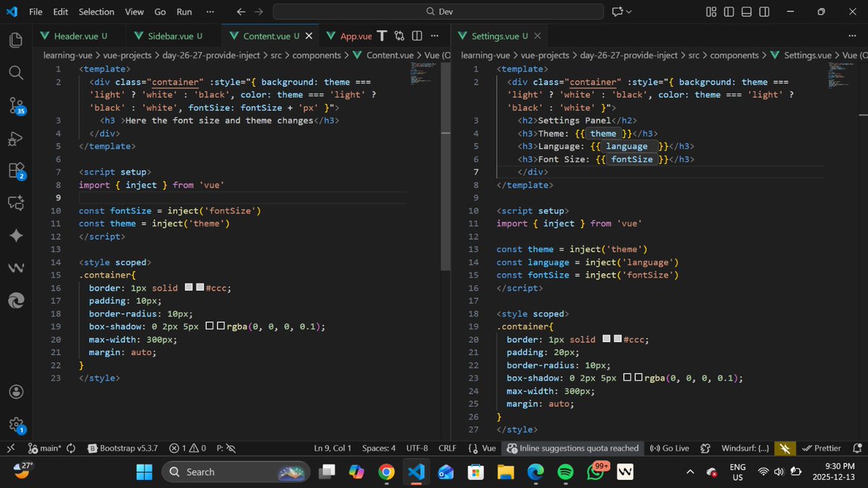Viewport: 868px width, 488px height.
Task: Close the Settings.vue tab
Action: tap(537, 35)
